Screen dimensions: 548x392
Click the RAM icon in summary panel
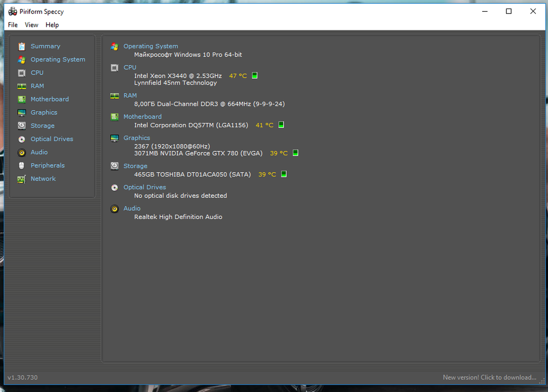(x=115, y=96)
